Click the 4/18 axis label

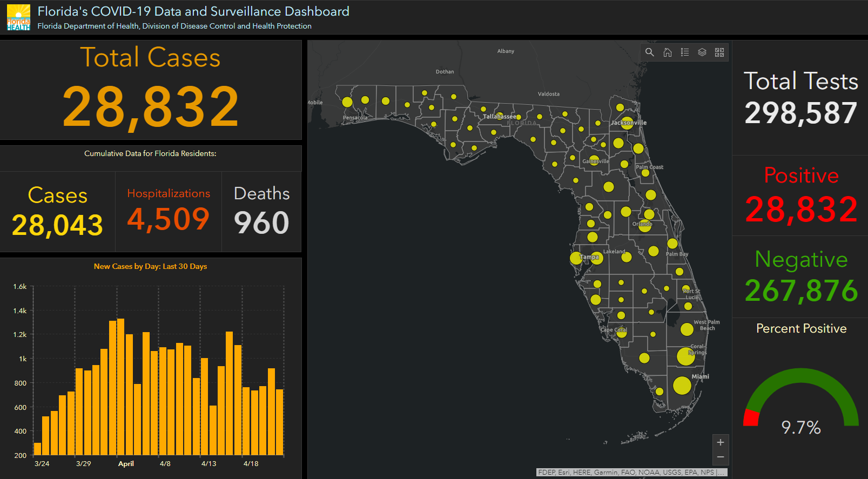pos(251,463)
